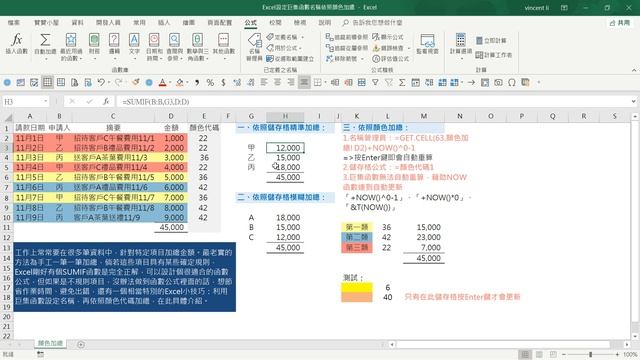Click the orange test color cell
Image resolution: width=640 pixels, height=360 pixels.
357,297
